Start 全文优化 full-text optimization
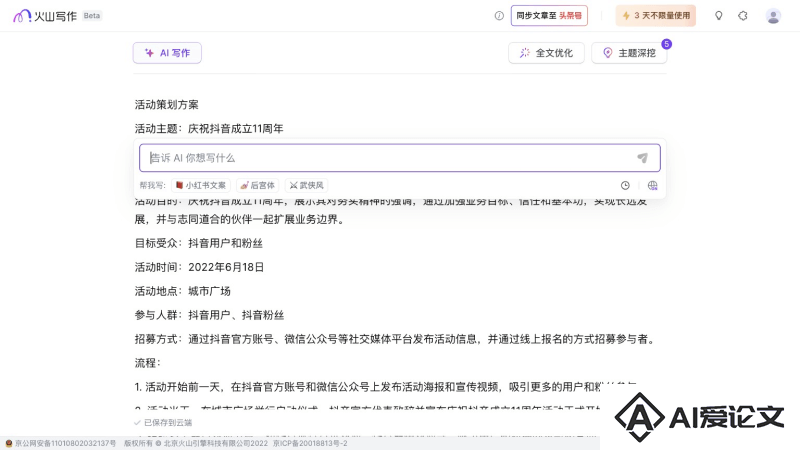The width and height of the screenshot is (800, 450). [546, 53]
